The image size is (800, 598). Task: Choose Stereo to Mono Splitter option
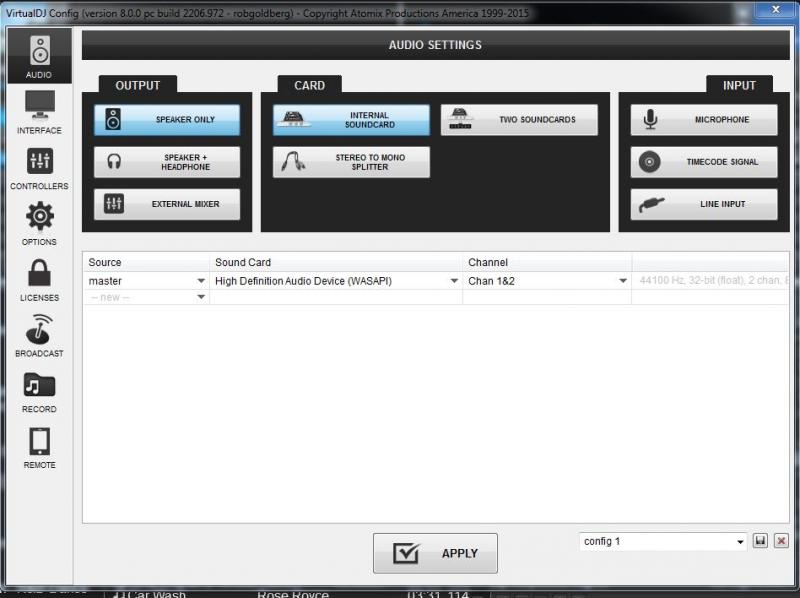[x=351, y=162]
